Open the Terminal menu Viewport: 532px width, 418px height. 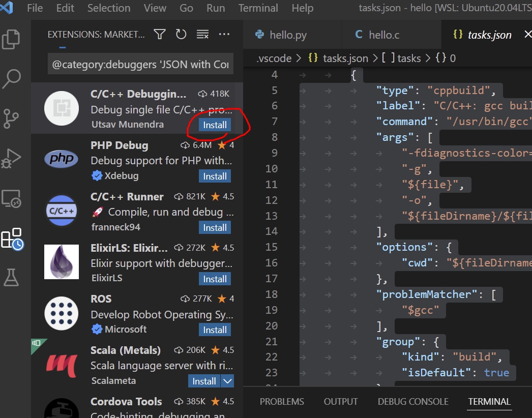(258, 8)
